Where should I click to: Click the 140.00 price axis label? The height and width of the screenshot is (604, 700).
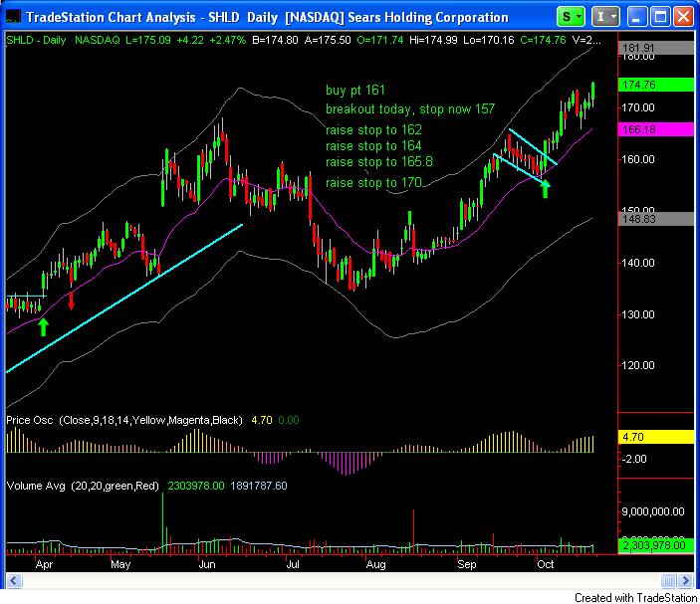click(x=638, y=263)
